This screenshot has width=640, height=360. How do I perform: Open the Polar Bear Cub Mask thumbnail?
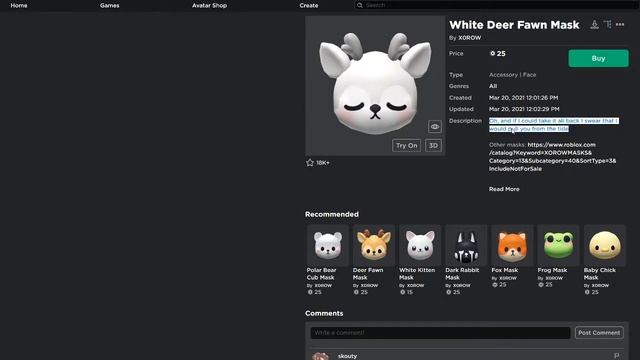(x=328, y=245)
